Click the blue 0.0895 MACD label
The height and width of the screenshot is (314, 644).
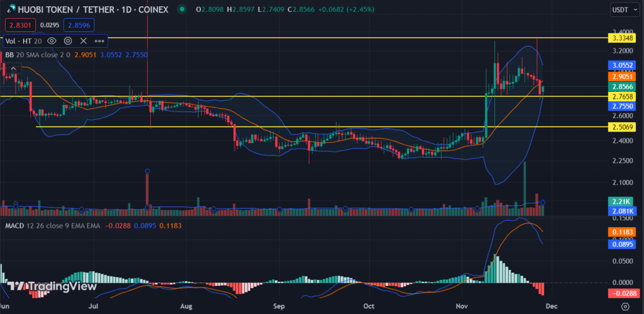(x=621, y=244)
